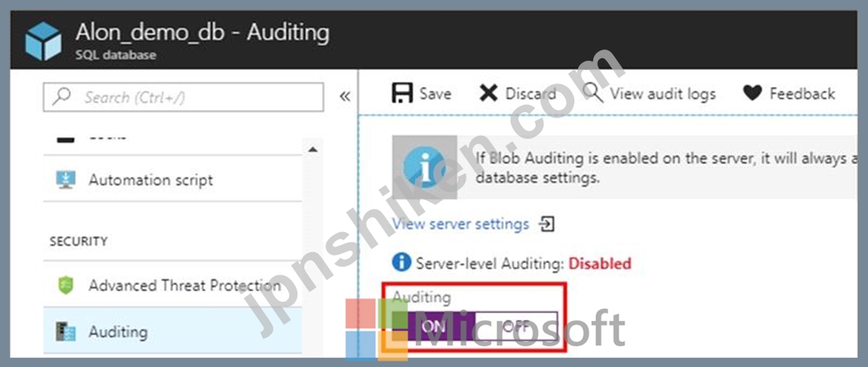
Task: Open View audit logs
Action: (x=650, y=93)
